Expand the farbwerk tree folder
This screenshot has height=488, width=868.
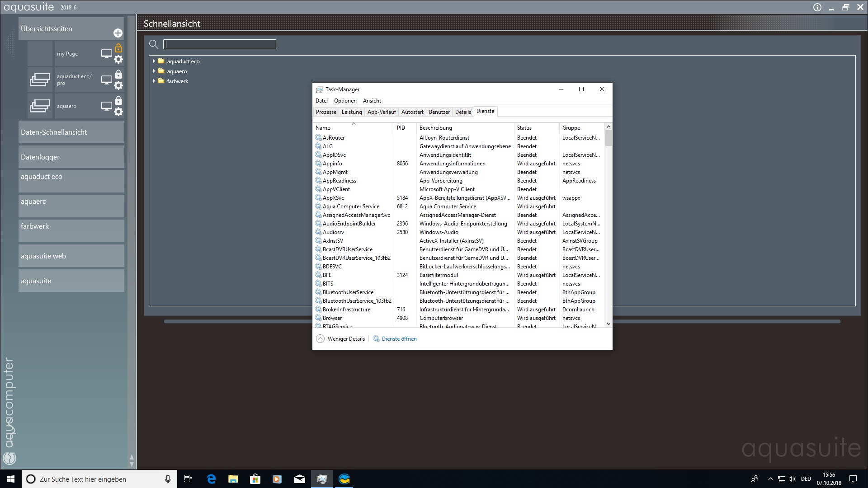click(x=154, y=81)
